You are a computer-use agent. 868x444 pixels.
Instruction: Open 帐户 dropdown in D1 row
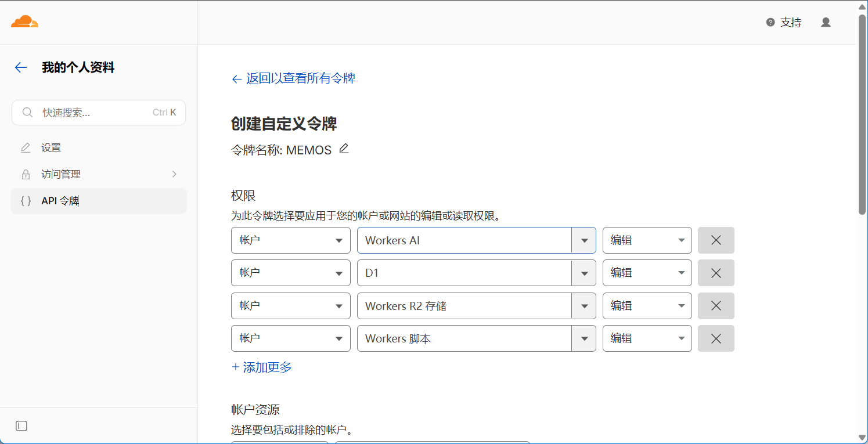[x=291, y=273]
